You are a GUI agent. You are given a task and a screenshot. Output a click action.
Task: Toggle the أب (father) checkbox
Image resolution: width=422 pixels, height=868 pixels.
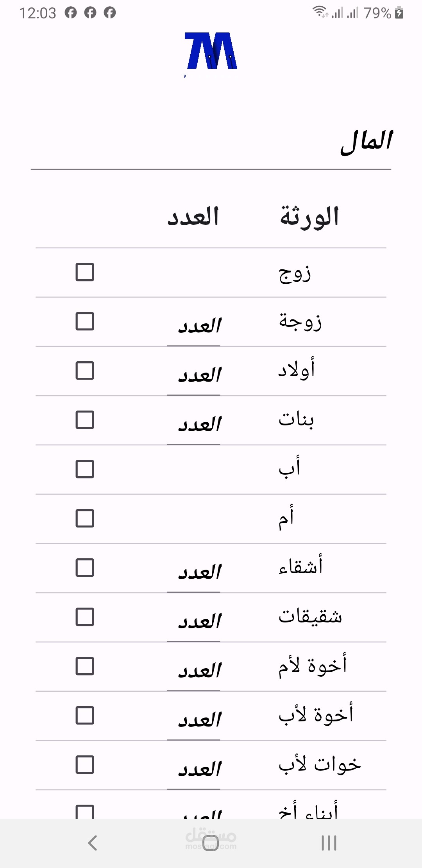pos(85,469)
